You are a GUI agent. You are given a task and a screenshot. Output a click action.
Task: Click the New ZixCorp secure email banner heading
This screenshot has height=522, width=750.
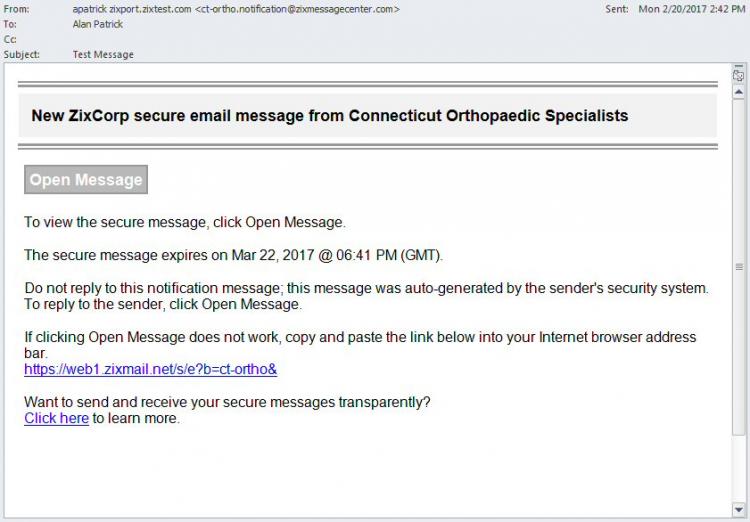point(330,116)
